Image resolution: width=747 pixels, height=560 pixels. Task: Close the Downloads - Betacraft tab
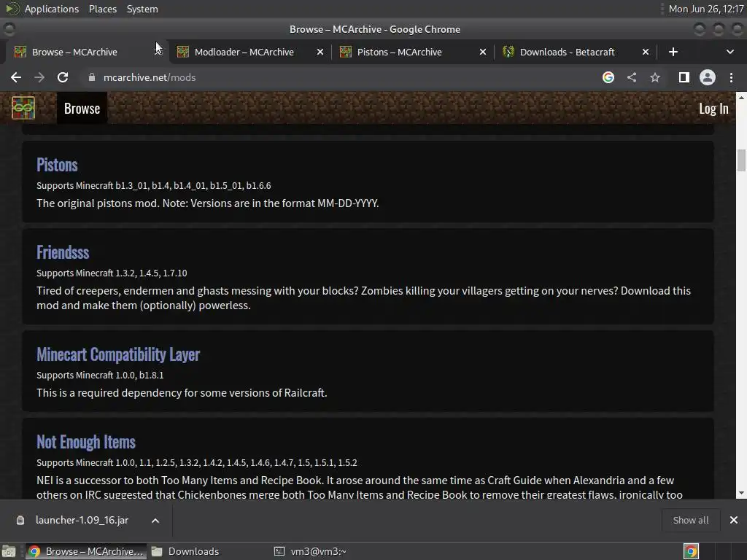646,52
